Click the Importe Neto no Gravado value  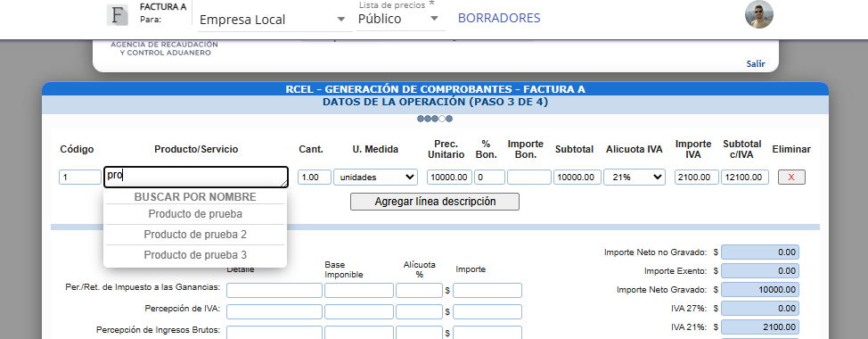click(x=760, y=252)
